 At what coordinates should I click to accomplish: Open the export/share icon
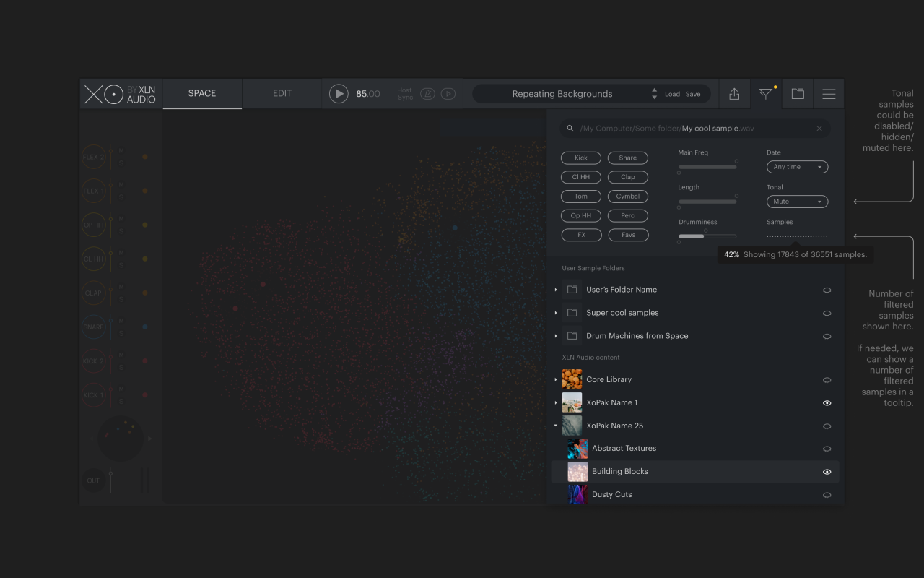734,94
